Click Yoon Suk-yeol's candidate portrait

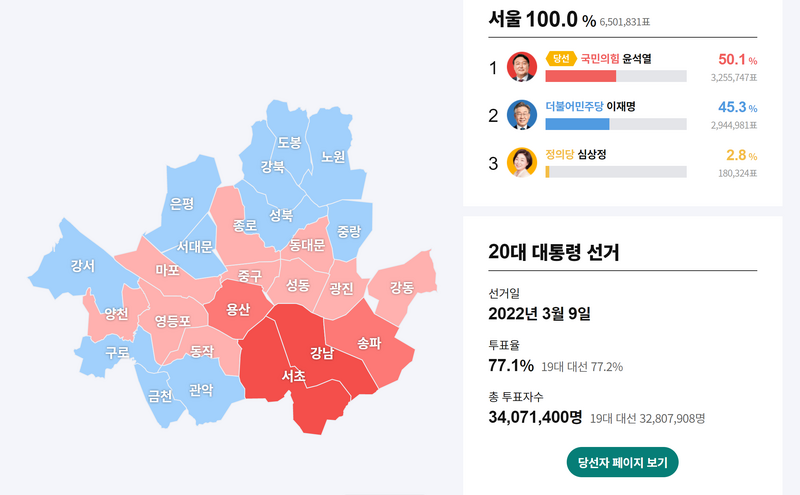pos(523,67)
